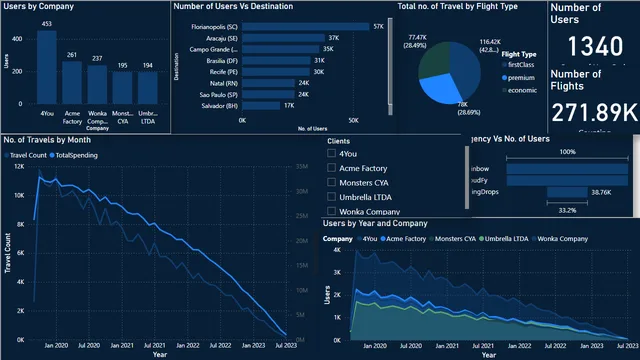Click the Users by Year and Company title
Viewport: 640px width, 360px height.
pos(375,223)
